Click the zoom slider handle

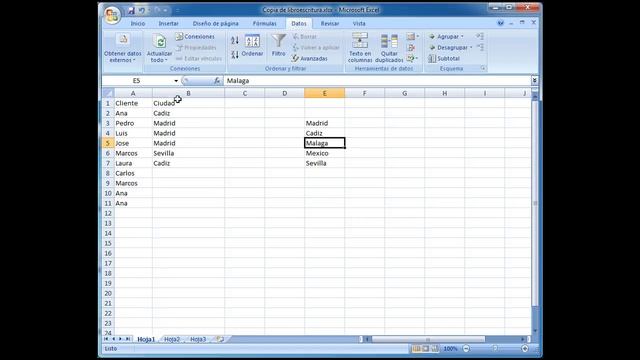(495, 349)
